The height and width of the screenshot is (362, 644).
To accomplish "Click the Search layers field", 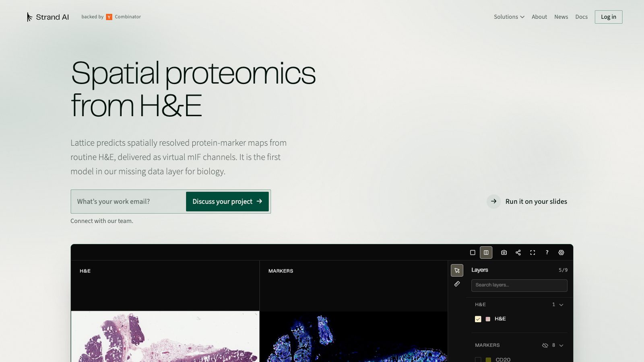I will coord(519,285).
